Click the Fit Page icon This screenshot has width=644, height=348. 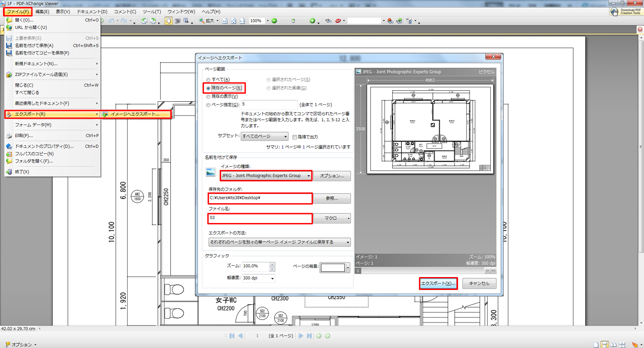coord(234,21)
